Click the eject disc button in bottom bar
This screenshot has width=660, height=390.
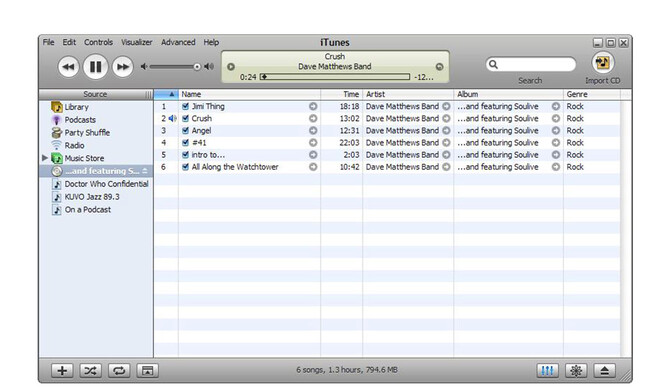click(x=604, y=371)
